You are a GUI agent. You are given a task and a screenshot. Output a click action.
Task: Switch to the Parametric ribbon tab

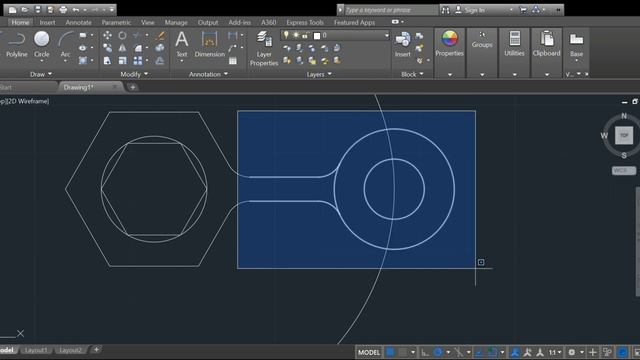pos(116,22)
